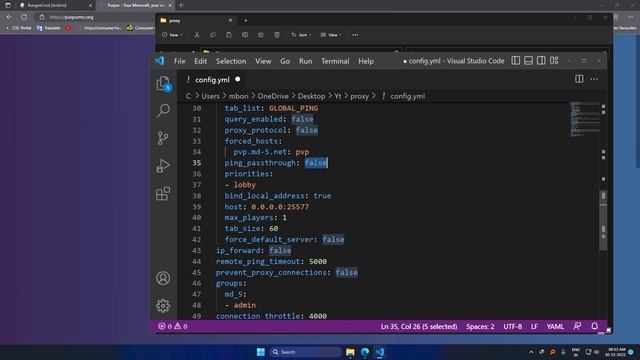Toggle the bottom panel layout icon

528,61
